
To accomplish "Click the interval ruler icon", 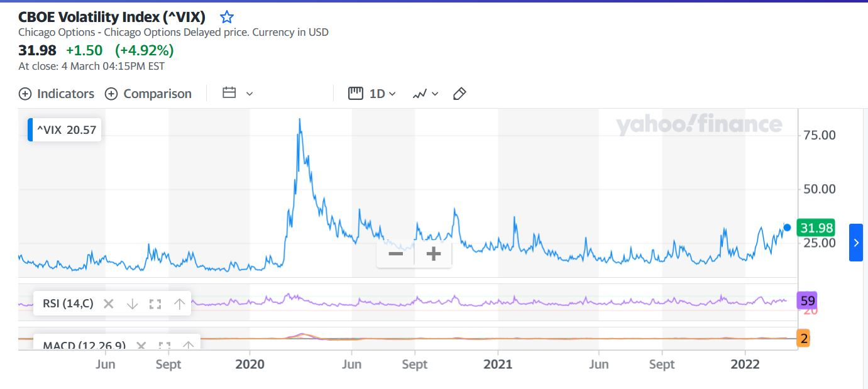I will click(x=356, y=94).
